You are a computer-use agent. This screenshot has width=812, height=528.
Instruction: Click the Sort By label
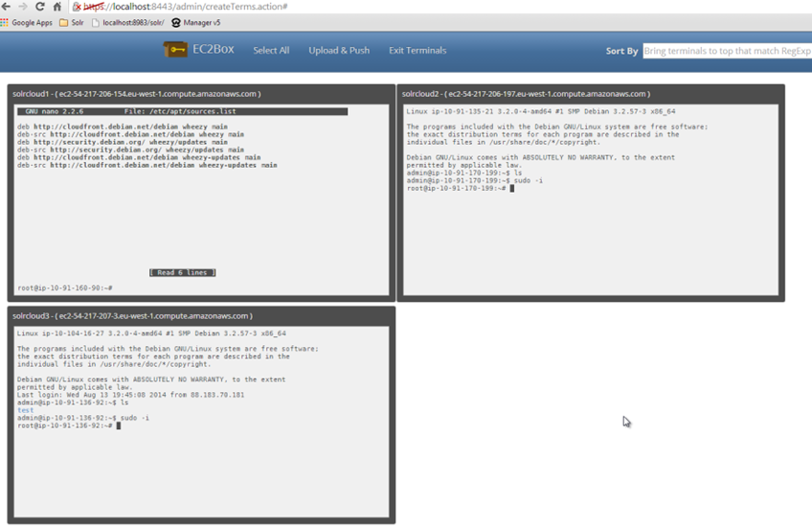[621, 51]
